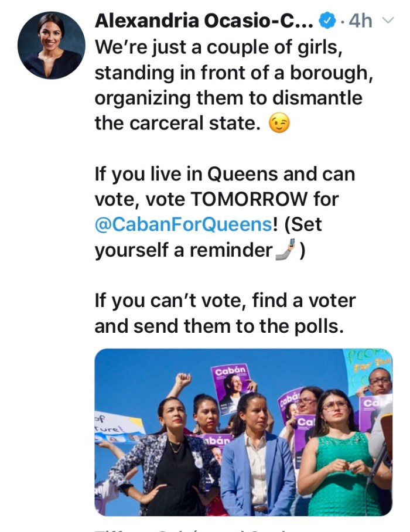
Task: Click the "couple of girls" opening paragraph
Action: 228,85
